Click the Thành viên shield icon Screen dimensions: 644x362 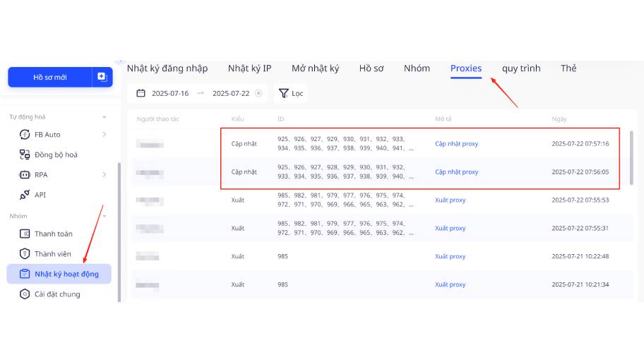point(25,253)
